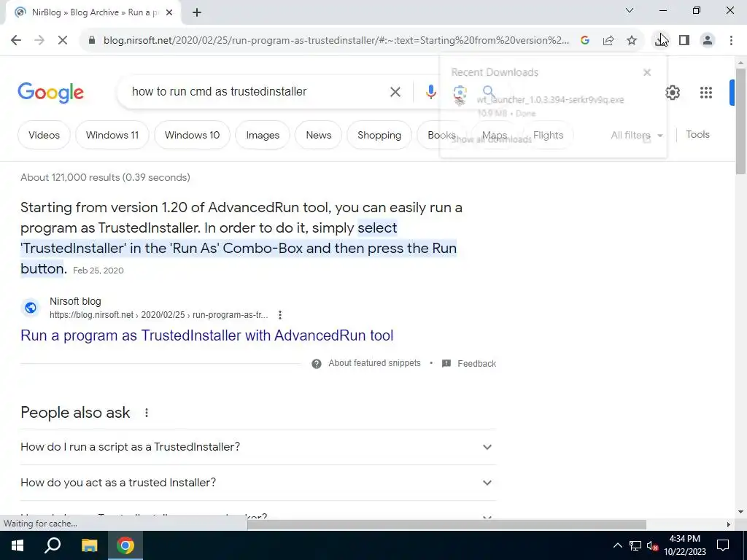Open the Chrome downloads tray icon
Viewport: 747px width, 560px height.
point(661,40)
